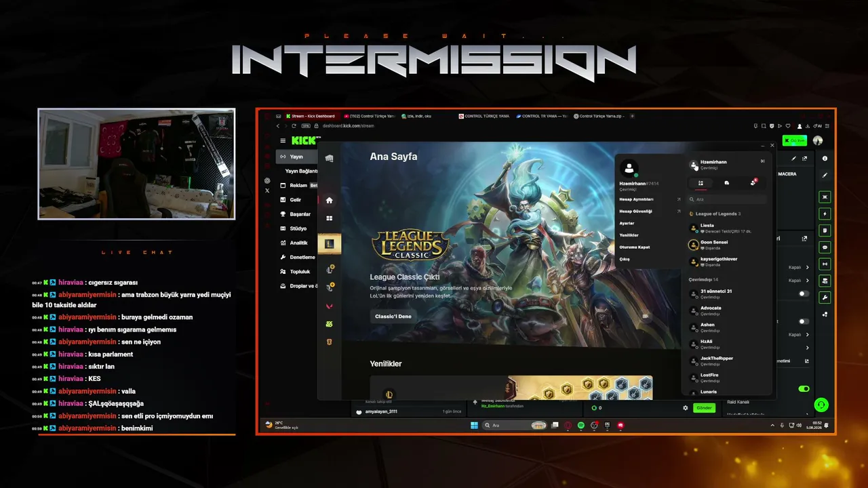Click the weather widget in the taskbar
The width and height of the screenshot is (868, 488).
[281, 426]
